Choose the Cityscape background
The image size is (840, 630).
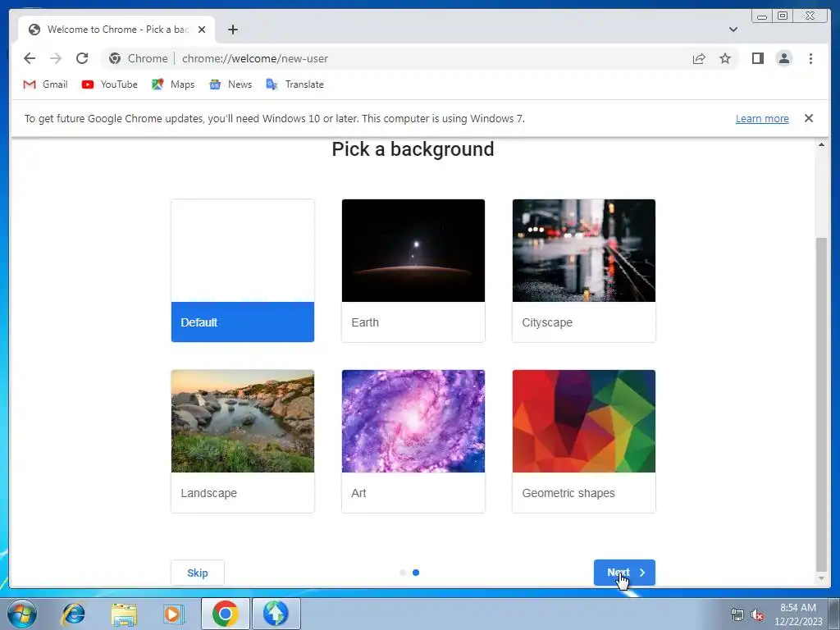click(x=584, y=271)
